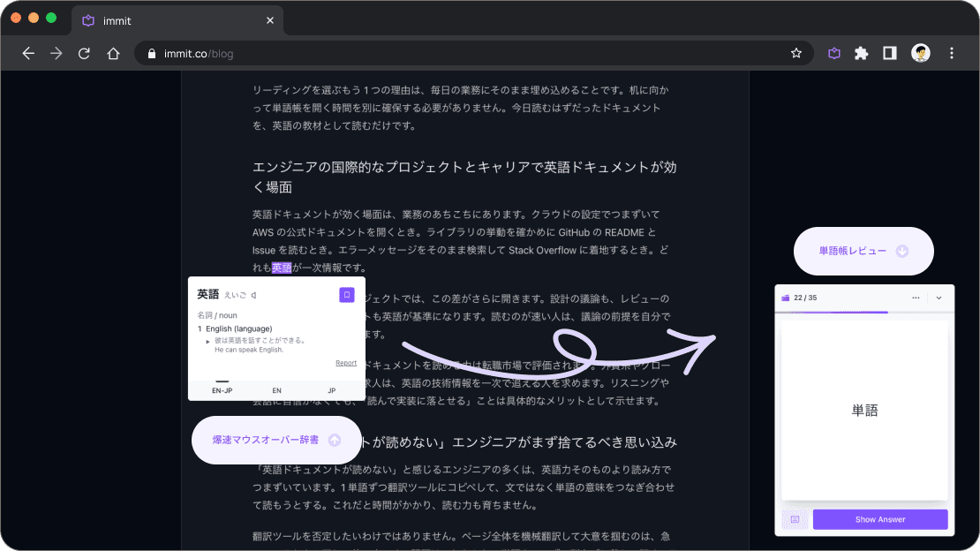Viewport: 980px width, 551px height.
Task: Toggle the browser side panel icon
Action: (x=889, y=54)
